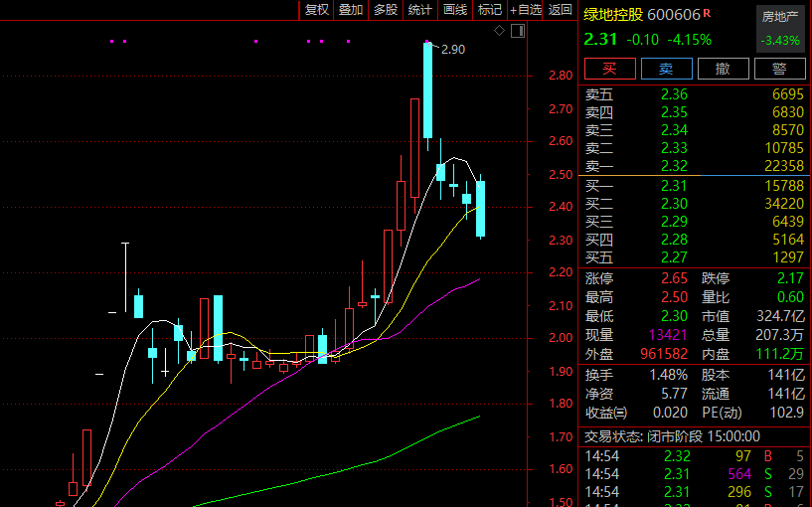Click the blue 卖 sell button
This screenshot has height=507, width=812.
[667, 69]
